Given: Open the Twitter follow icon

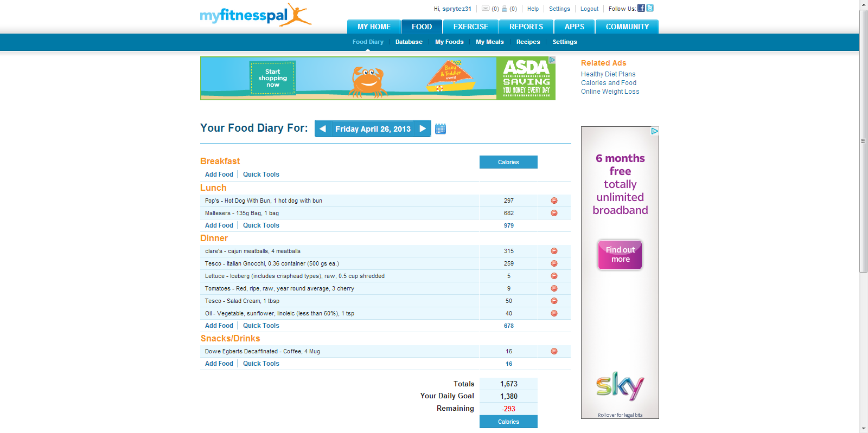Looking at the screenshot, I should click(650, 8).
